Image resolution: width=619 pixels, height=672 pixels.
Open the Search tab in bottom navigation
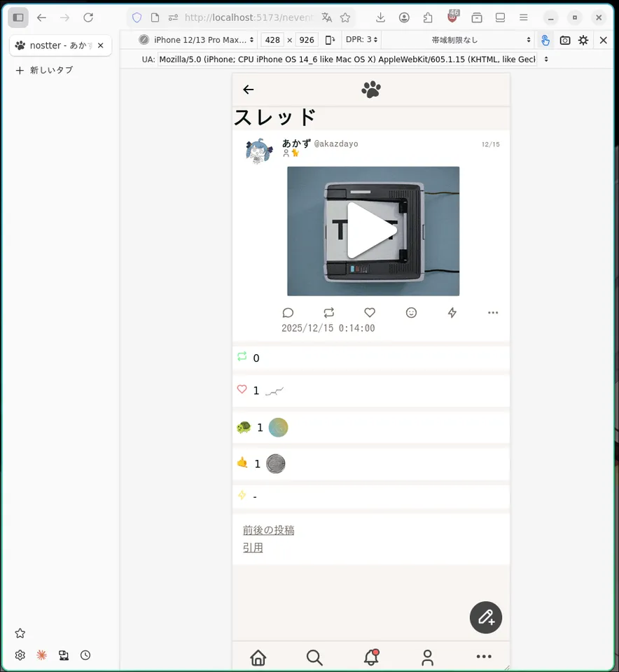point(314,657)
